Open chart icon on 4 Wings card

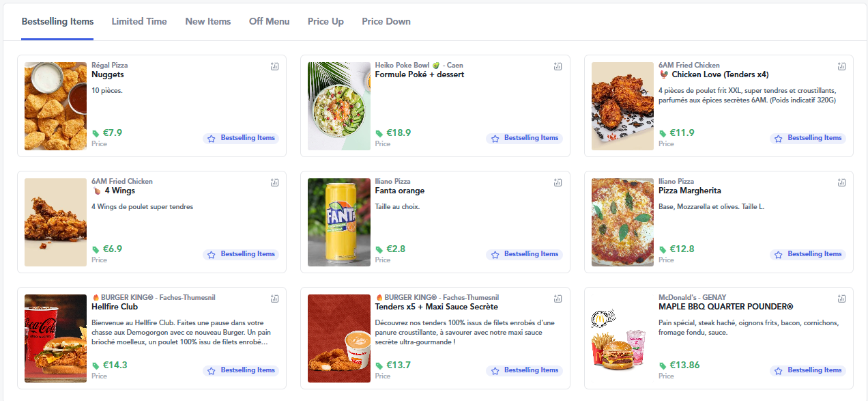[x=274, y=182]
